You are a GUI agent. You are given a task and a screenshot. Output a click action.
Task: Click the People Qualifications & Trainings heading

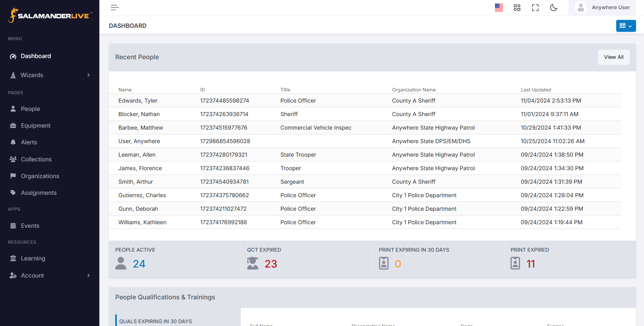165,297
